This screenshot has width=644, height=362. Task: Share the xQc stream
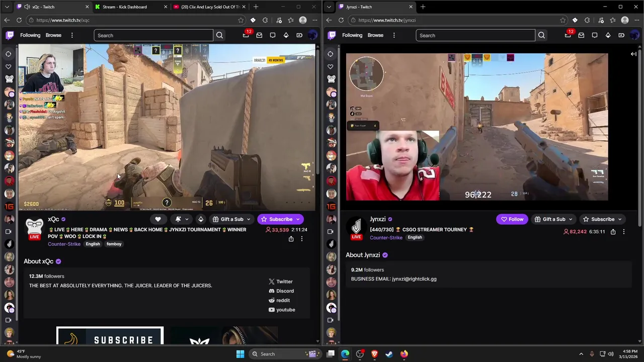[291, 239]
